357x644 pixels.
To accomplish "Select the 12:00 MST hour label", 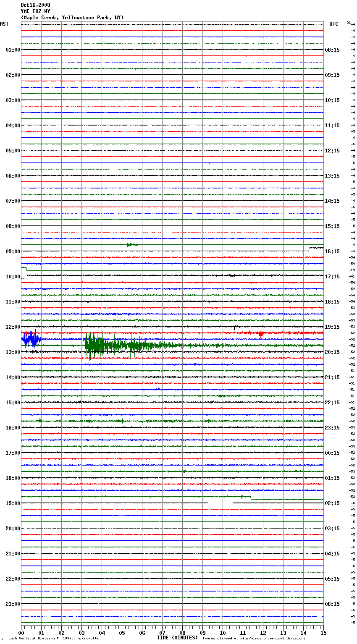I will pyautogui.click(x=13, y=327).
